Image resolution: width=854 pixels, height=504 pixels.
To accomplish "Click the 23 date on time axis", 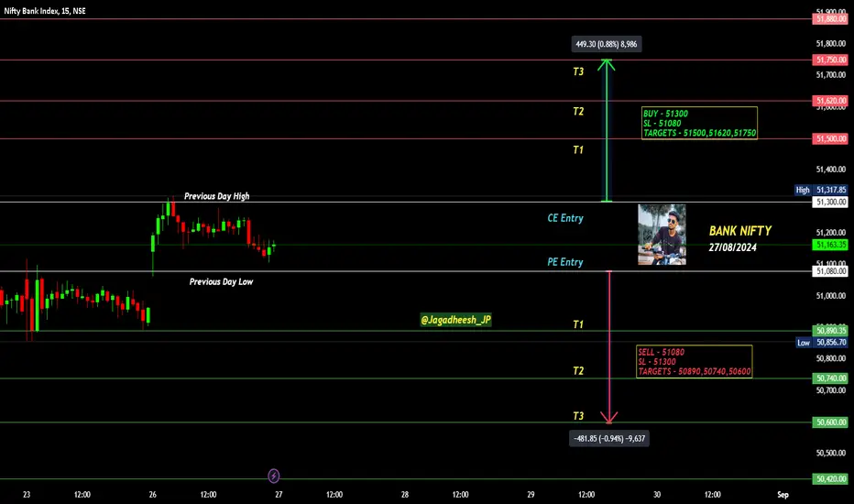I will pos(27,495).
